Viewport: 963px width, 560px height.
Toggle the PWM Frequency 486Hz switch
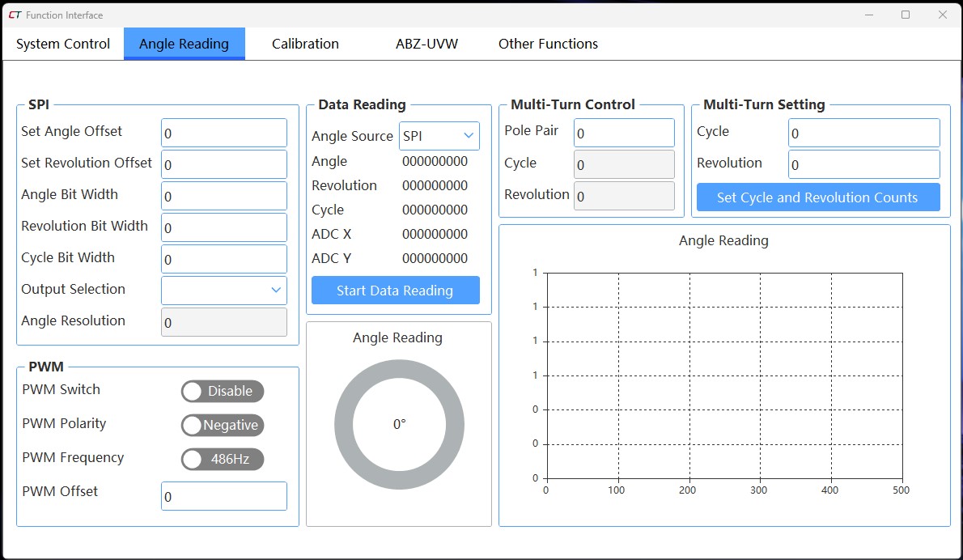point(223,460)
